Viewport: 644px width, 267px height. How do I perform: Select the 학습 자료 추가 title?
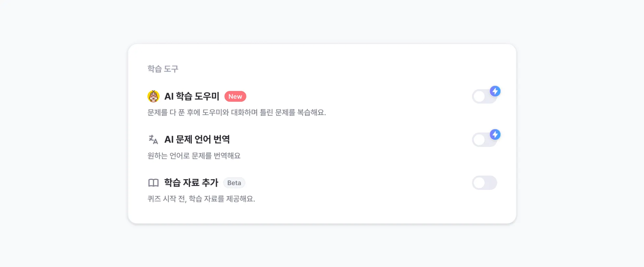[x=191, y=183]
